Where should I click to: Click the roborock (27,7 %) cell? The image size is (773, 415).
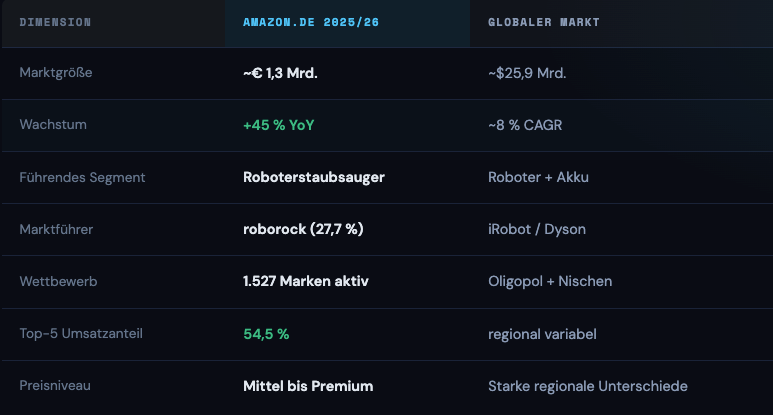[303, 229]
